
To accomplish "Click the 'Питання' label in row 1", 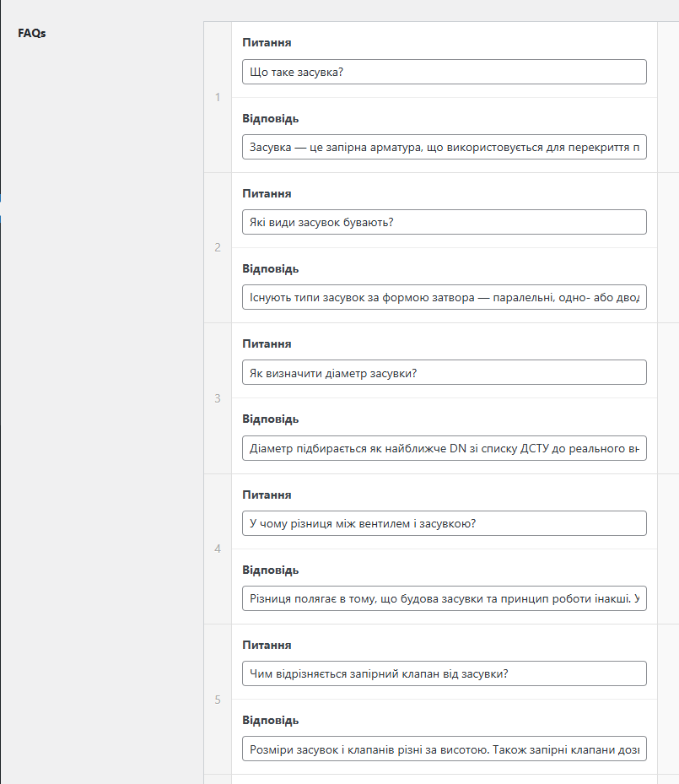I will point(267,42).
